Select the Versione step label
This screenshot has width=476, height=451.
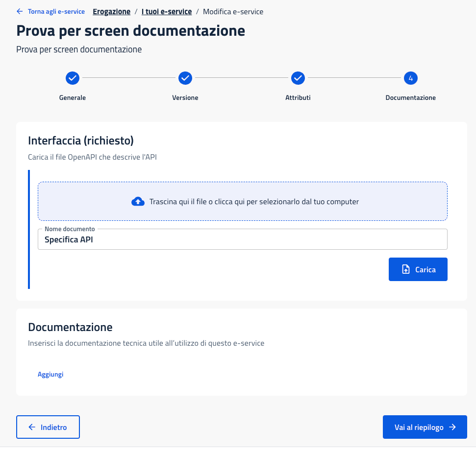[185, 97]
